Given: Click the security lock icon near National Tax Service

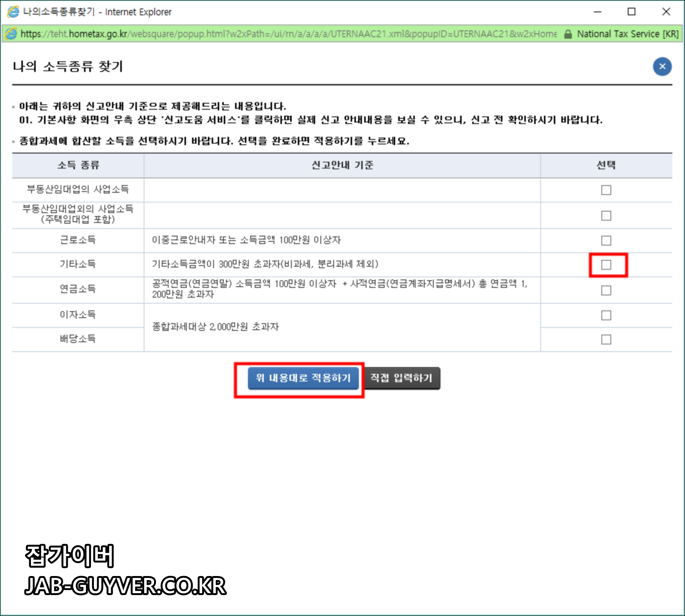Looking at the screenshot, I should tap(567, 34).
